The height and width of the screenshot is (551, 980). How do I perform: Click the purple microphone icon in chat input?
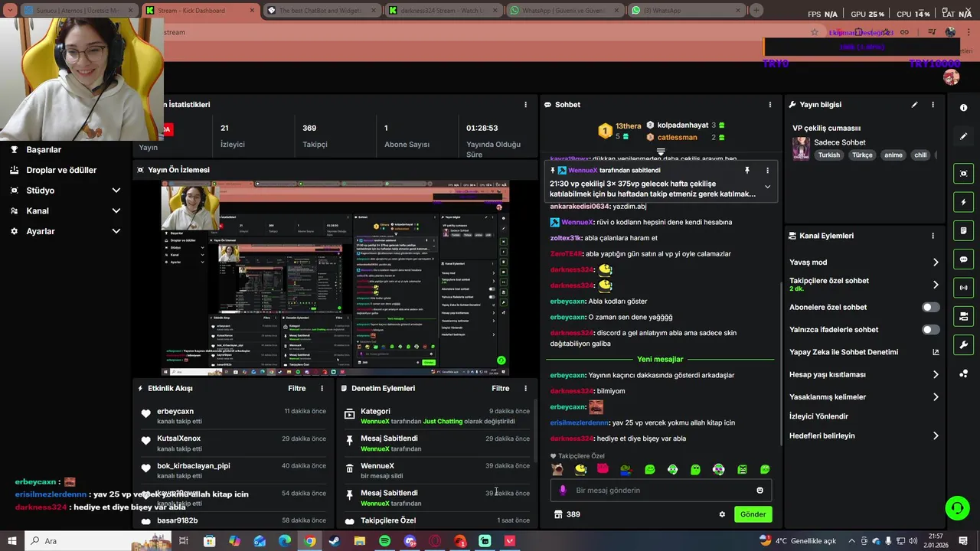[x=563, y=491]
